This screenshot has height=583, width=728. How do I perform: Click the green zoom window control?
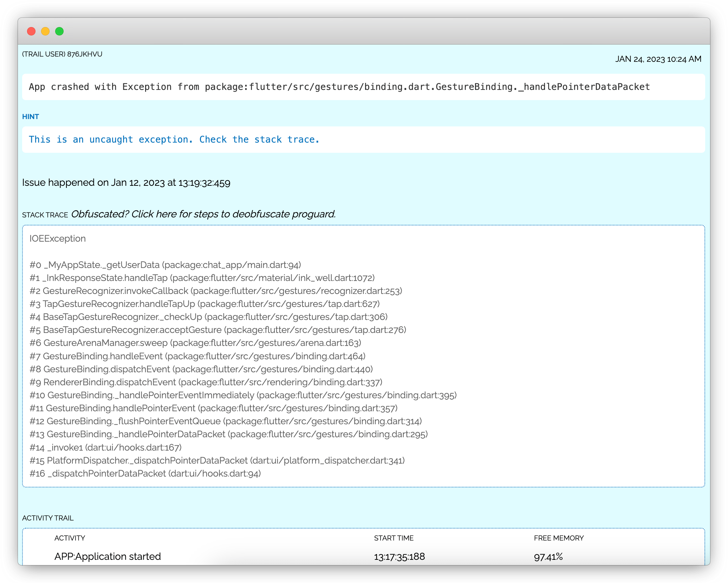click(60, 31)
